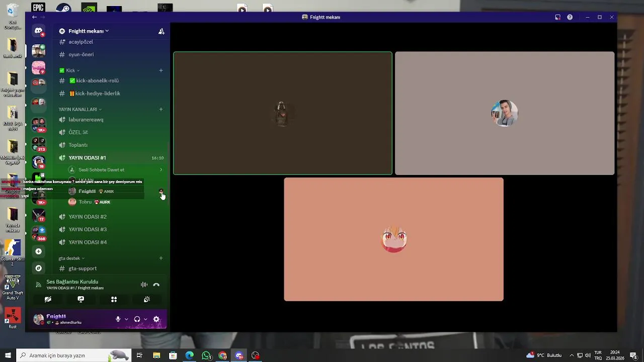Join the YAYIN ODASI #4 voice channel
Image resolution: width=644 pixels, height=362 pixels.
[88, 242]
